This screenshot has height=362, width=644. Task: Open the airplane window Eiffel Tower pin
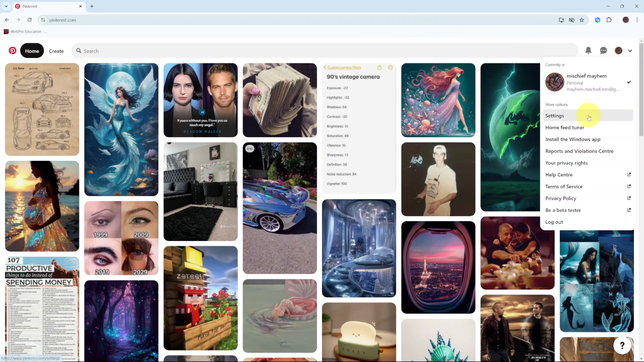coord(438,267)
